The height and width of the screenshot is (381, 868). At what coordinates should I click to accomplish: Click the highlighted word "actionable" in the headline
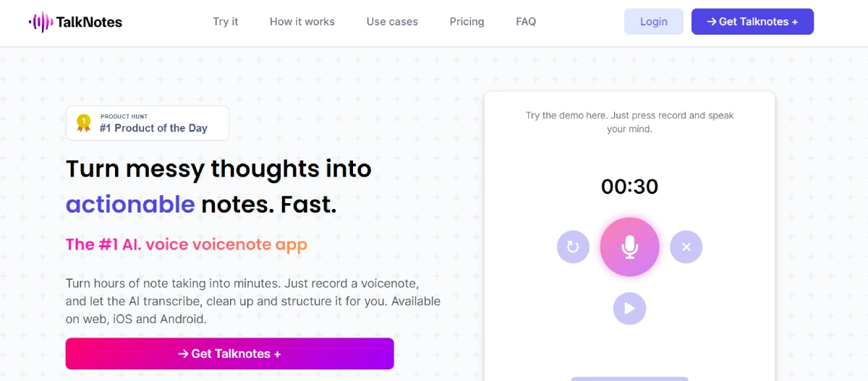coord(130,205)
